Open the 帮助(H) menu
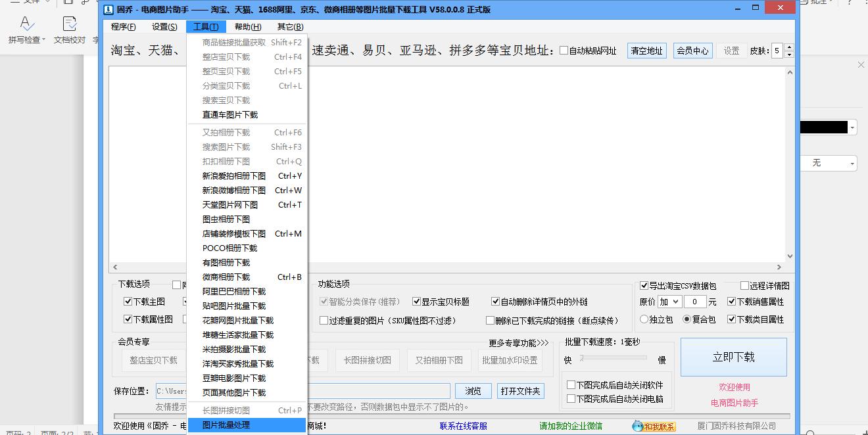 [247, 27]
